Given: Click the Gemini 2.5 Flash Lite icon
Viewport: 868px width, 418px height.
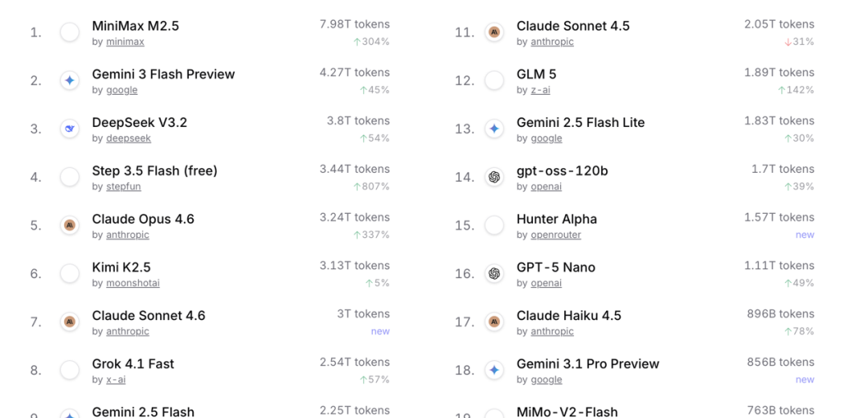Looking at the screenshot, I should point(494,129).
